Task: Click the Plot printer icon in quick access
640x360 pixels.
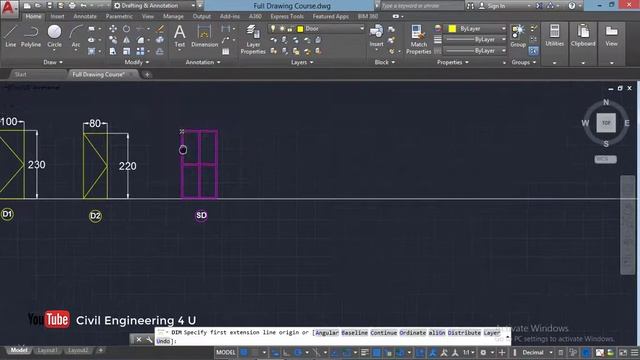Action: coord(72,6)
